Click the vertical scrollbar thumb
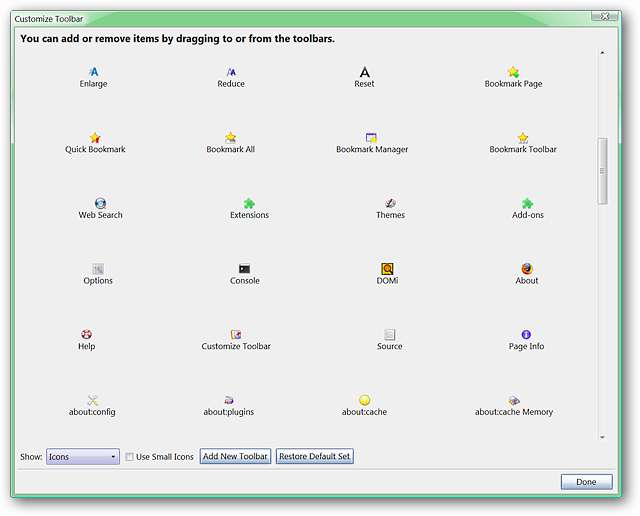This screenshot has height=516, width=640. click(602, 171)
